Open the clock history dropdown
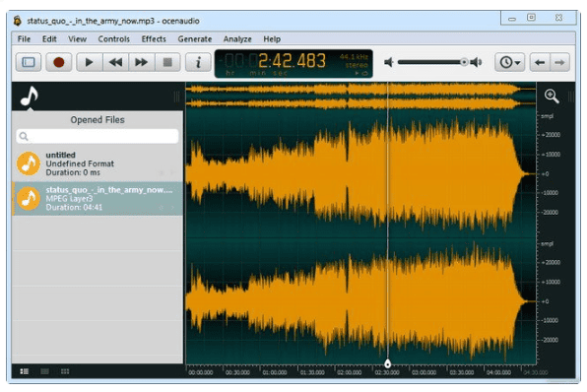This screenshot has width=587, height=392. [509, 62]
